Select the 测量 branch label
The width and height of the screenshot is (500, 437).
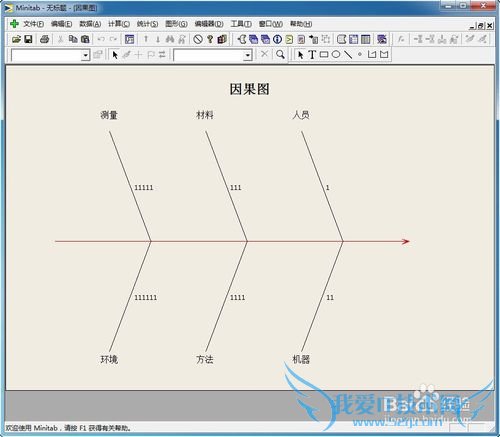point(109,115)
